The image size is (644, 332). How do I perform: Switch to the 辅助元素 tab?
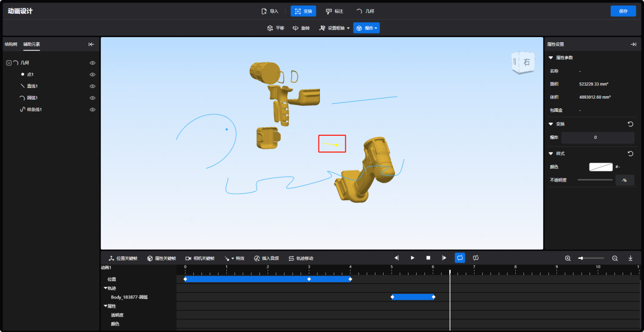coord(32,44)
